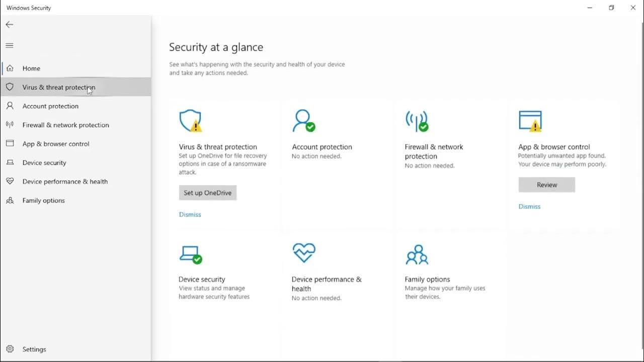Dismiss the Virus & threat protection warning

[190, 215]
